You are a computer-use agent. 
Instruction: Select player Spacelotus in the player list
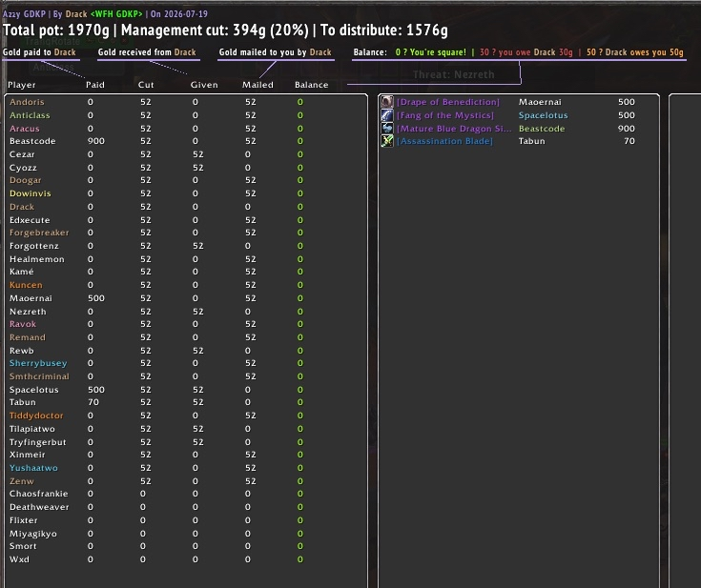[34, 390]
